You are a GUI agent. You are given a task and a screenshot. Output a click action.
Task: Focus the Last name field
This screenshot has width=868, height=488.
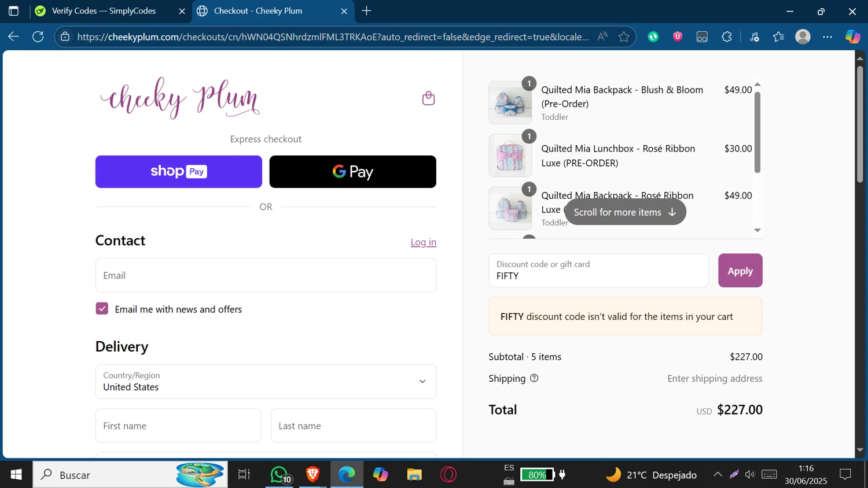point(354,426)
